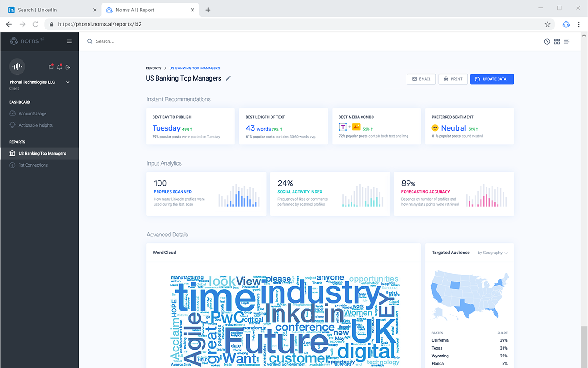Open the 1st Connections report
Image resolution: width=588 pixels, height=368 pixels.
[x=28, y=165]
